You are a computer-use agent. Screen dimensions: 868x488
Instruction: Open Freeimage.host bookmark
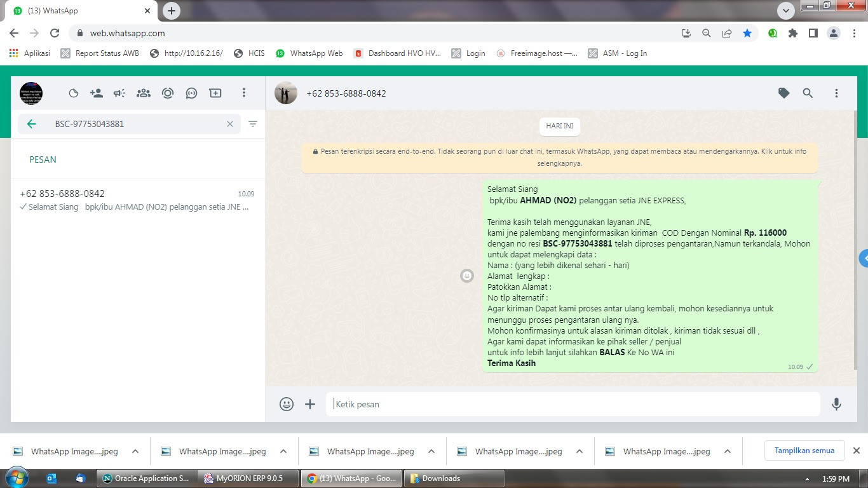tap(537, 53)
